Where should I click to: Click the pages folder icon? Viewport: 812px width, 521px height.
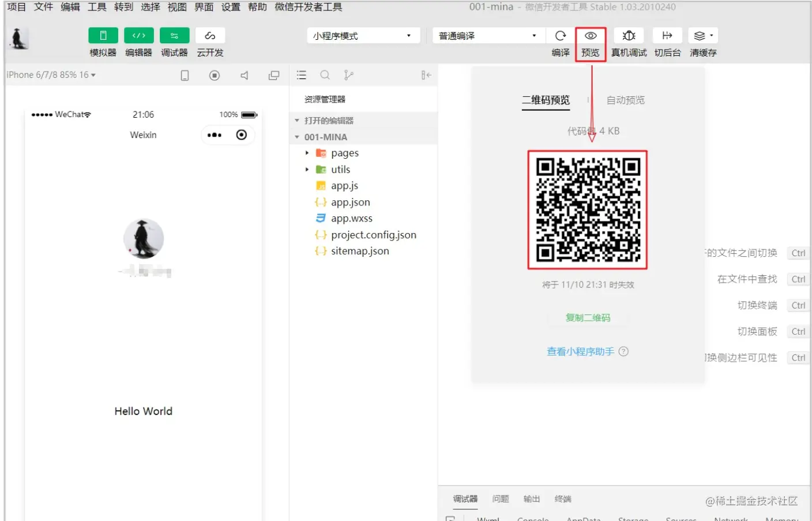(x=321, y=153)
